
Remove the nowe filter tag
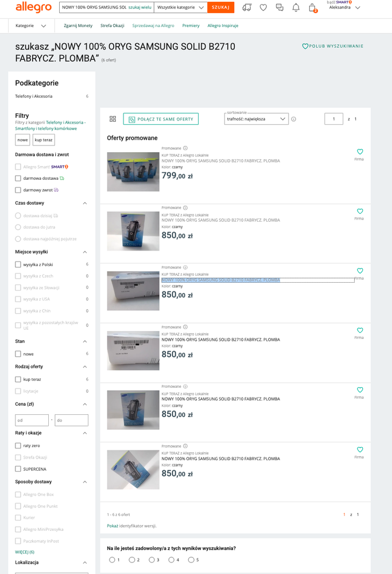coord(22,140)
